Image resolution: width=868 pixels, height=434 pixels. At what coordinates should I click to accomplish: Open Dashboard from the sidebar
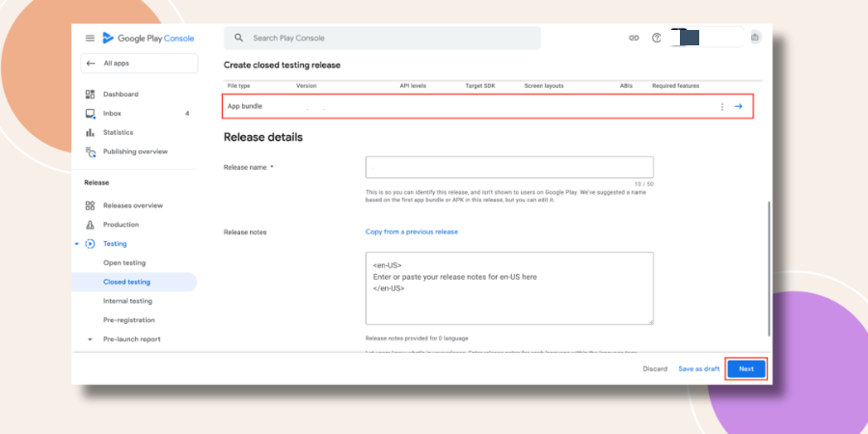point(121,95)
